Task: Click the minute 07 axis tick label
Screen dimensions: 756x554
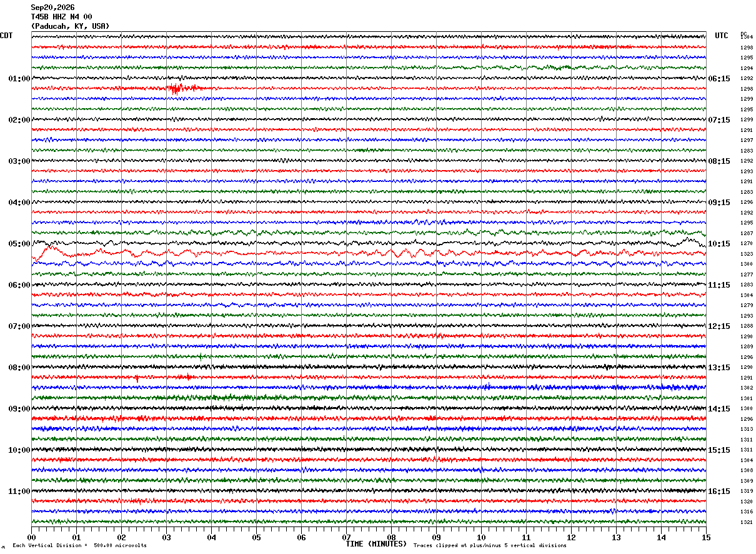Action: click(346, 537)
